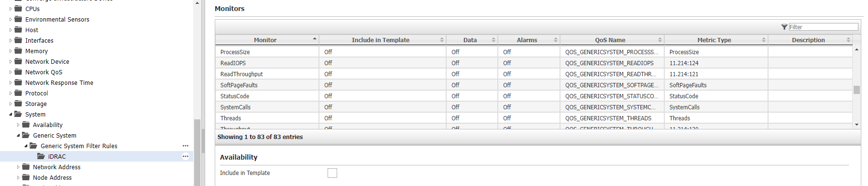Select the CPUs folder icon
Viewport: 868px width, 186px height.
(x=18, y=9)
